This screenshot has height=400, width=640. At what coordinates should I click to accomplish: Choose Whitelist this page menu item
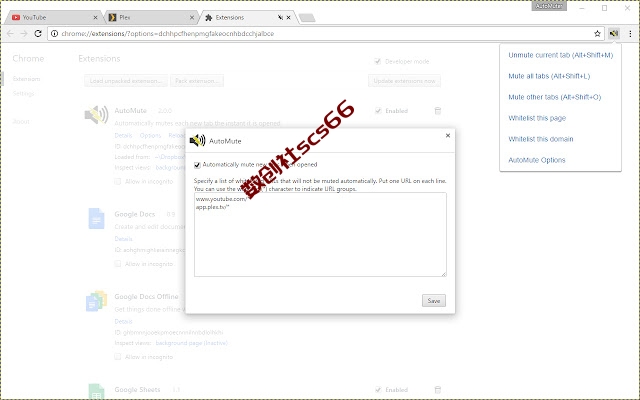(537, 118)
